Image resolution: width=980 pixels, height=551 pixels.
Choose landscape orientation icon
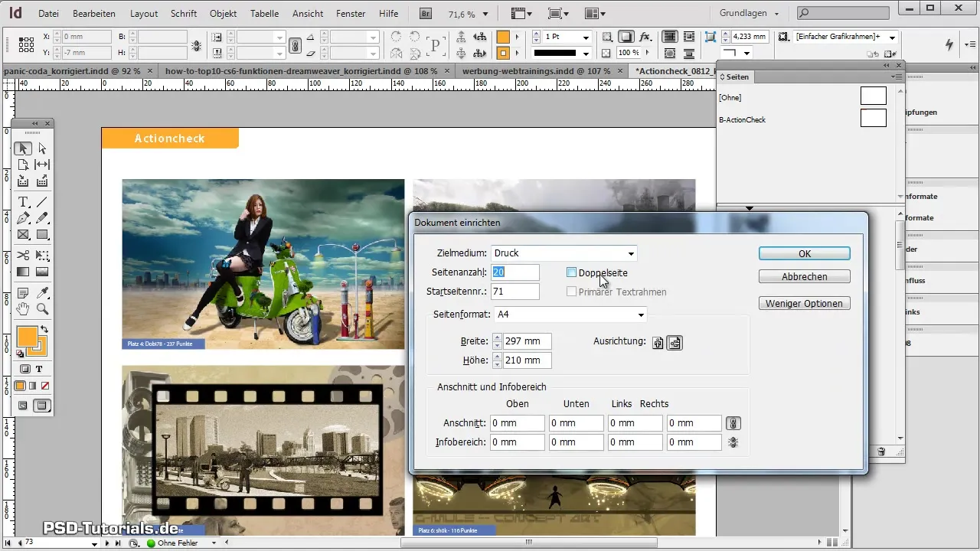675,342
